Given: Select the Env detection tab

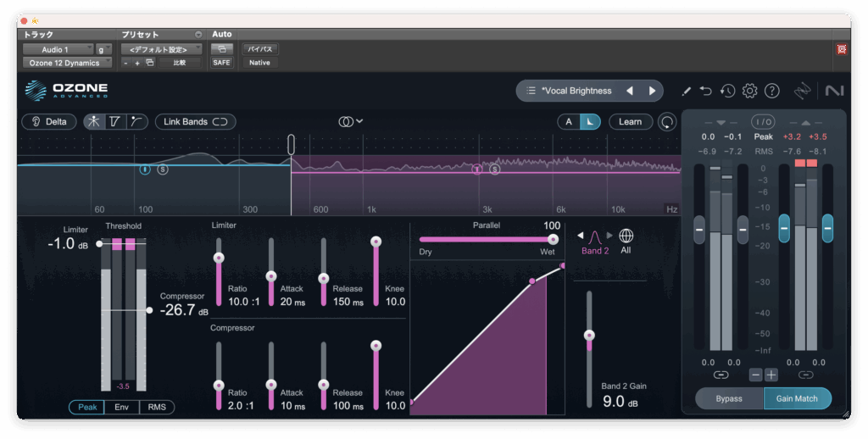Looking at the screenshot, I should pyautogui.click(x=122, y=408).
